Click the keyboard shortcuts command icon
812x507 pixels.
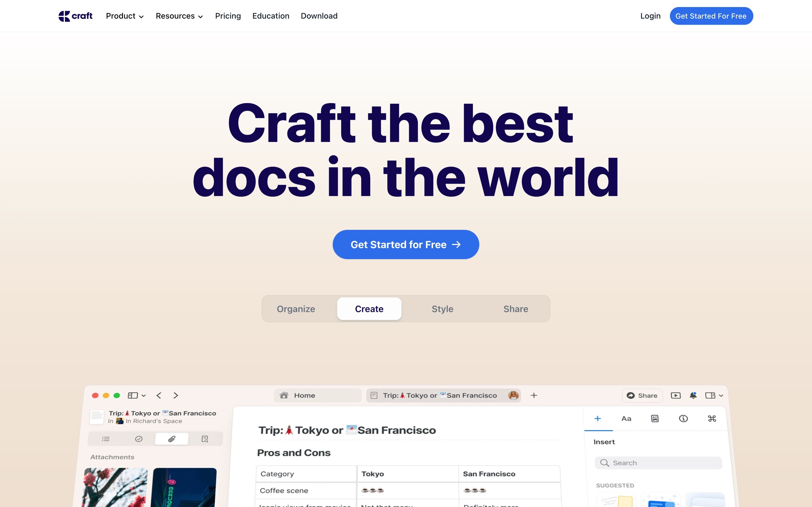pos(712,419)
